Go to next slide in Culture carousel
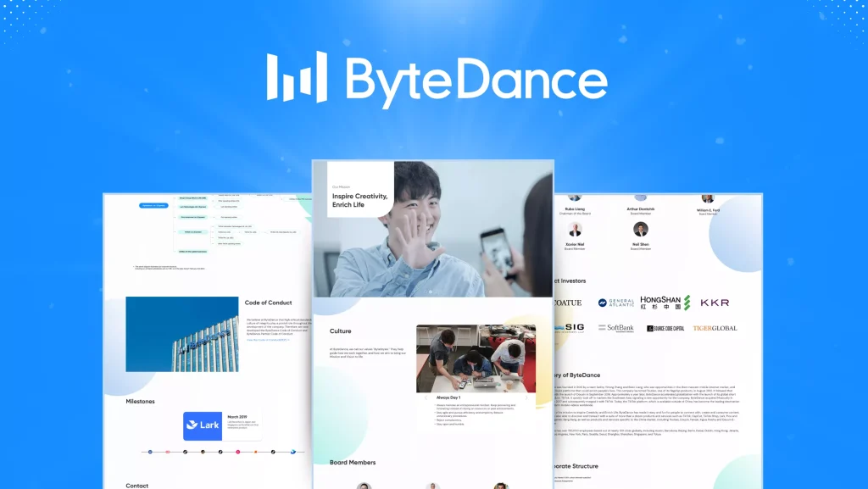 pos(527,396)
